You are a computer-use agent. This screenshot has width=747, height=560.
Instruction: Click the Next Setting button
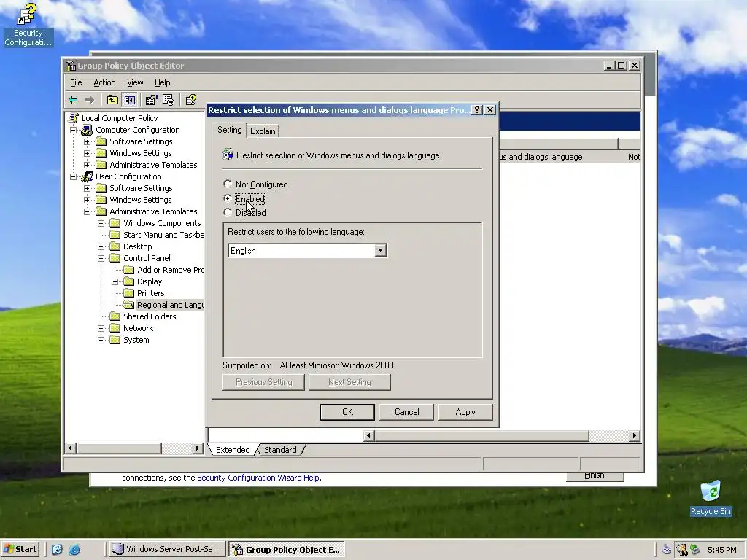349,382
